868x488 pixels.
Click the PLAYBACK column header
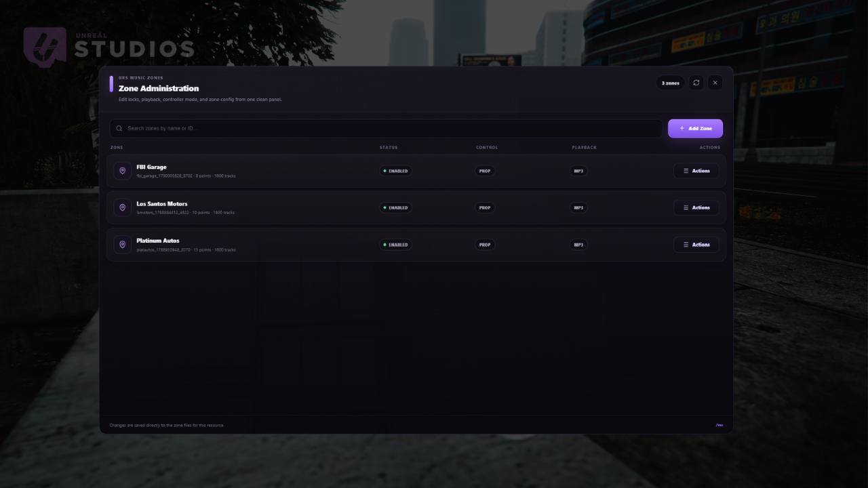584,147
